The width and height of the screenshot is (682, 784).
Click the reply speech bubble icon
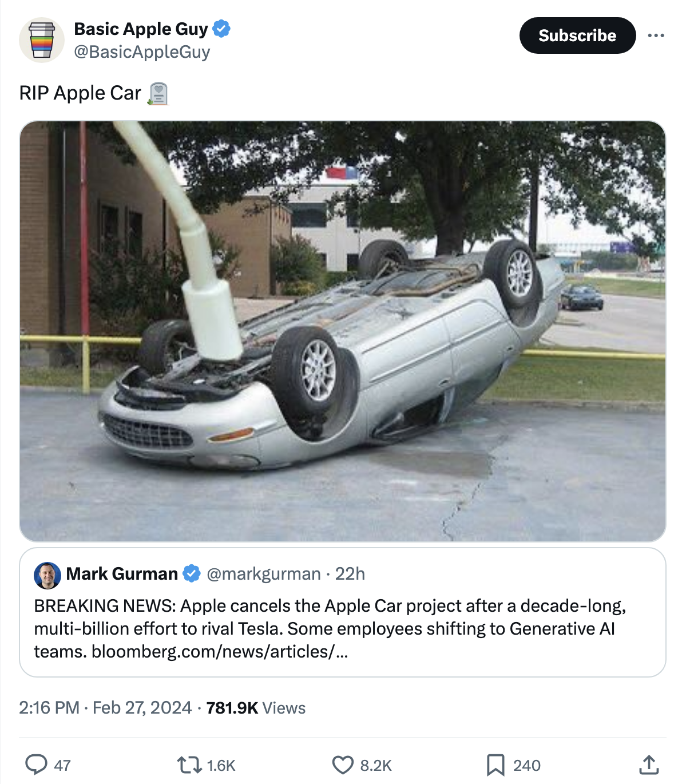tap(37, 765)
